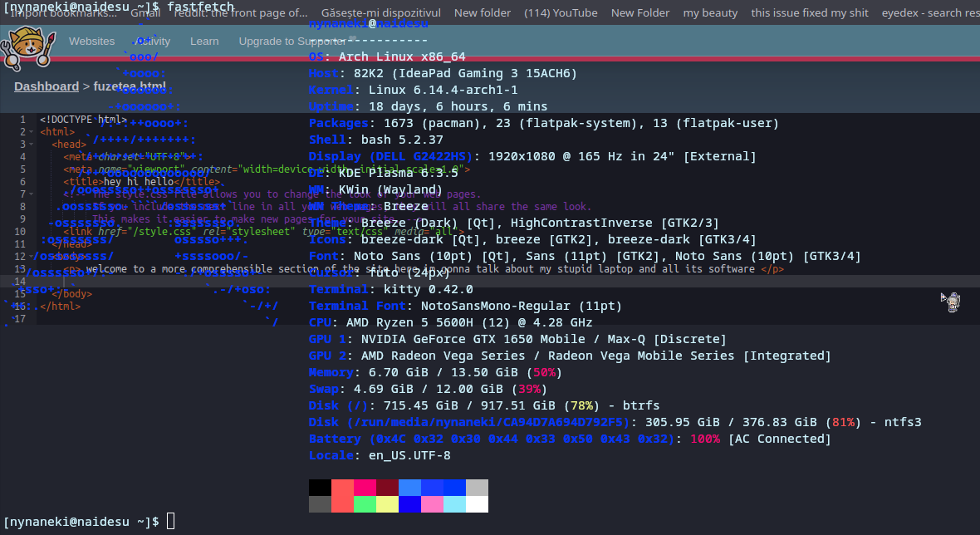Click the green color block in palette
980x535 pixels.
click(x=365, y=504)
